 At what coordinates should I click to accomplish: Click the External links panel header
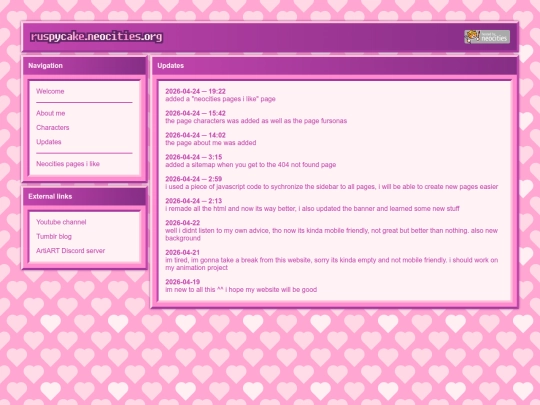84,196
